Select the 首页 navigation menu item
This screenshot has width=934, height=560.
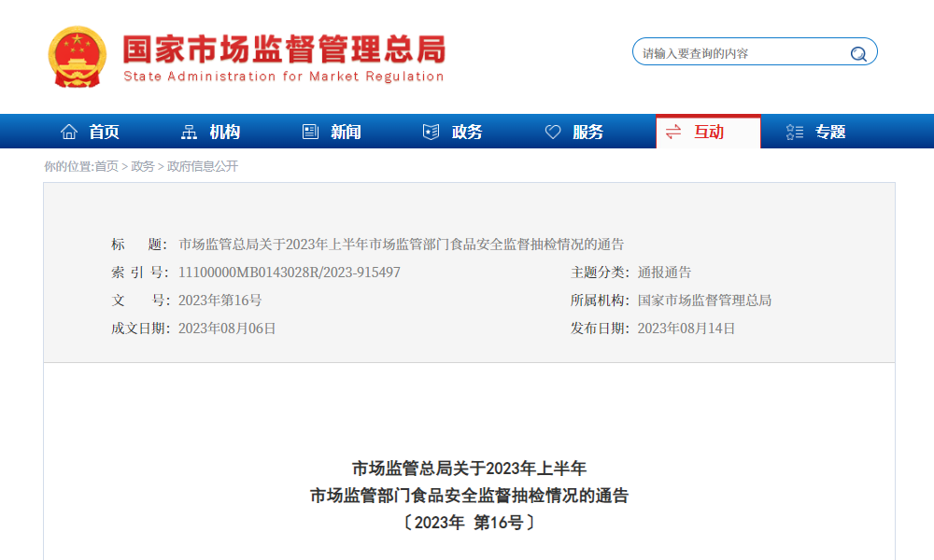click(106, 132)
